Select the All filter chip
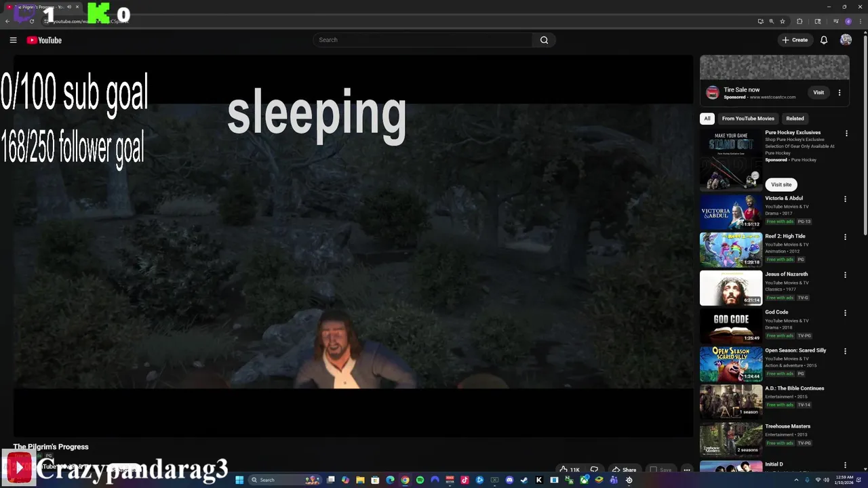The image size is (868, 488). 707,119
